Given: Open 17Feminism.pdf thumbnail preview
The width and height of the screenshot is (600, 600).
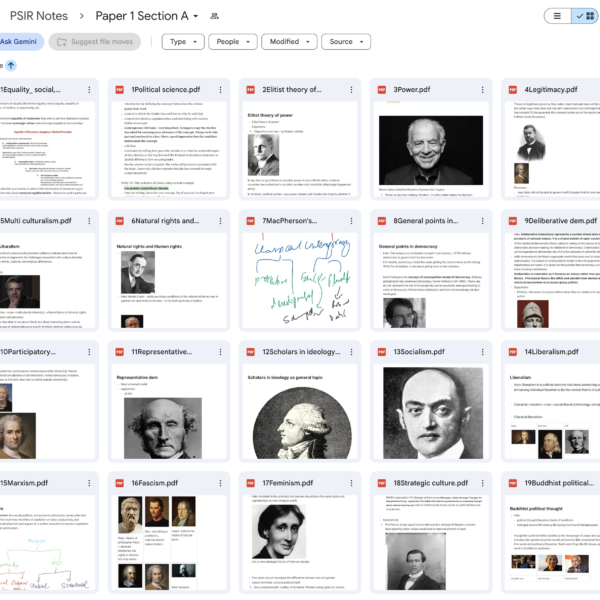Looking at the screenshot, I should point(300,542).
